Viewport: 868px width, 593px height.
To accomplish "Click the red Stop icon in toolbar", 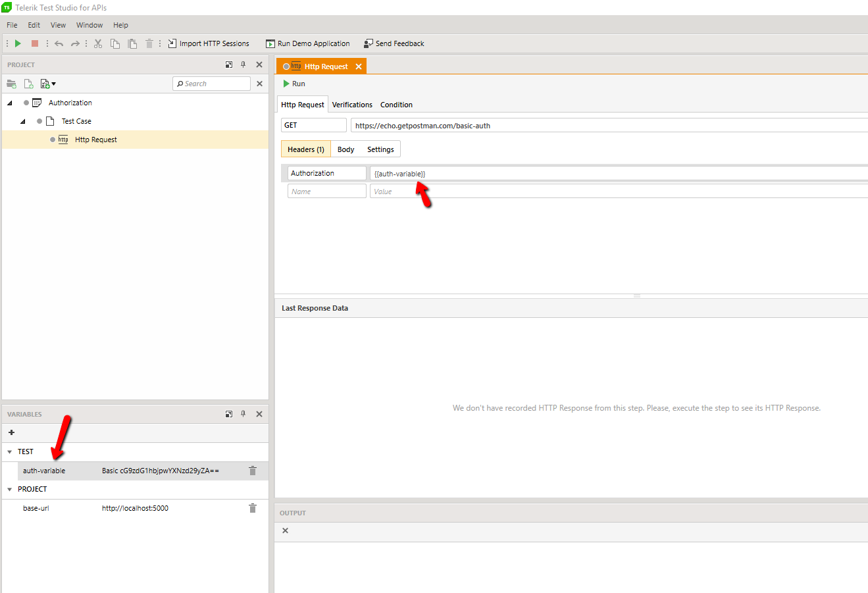I will (x=35, y=43).
